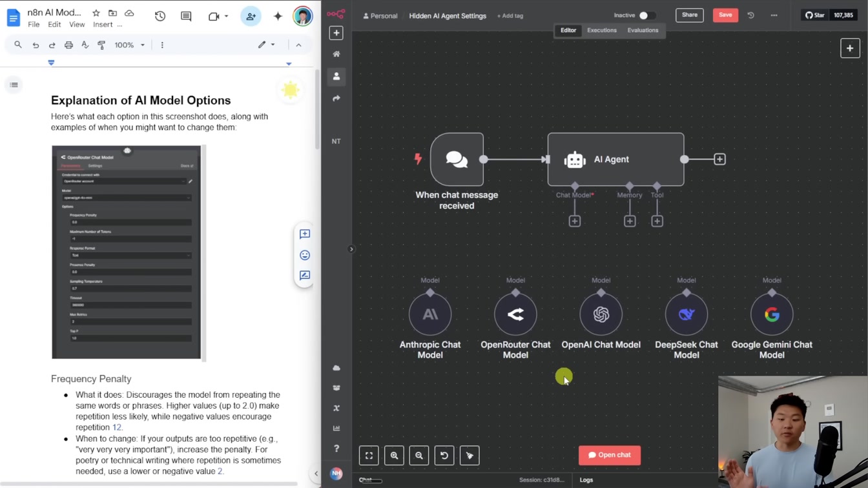Click the yellow sun icon in the doc

(x=291, y=90)
